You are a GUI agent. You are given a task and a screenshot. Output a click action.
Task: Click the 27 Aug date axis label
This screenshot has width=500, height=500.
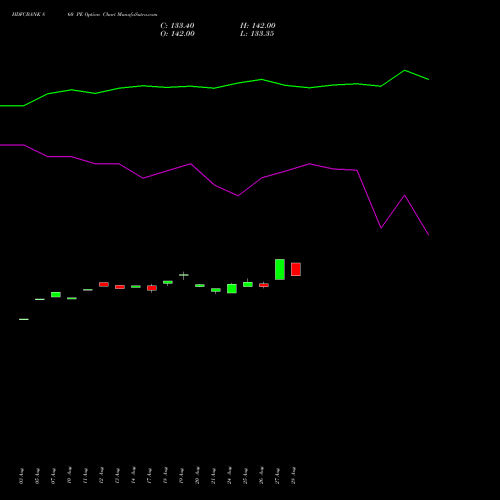277,476
